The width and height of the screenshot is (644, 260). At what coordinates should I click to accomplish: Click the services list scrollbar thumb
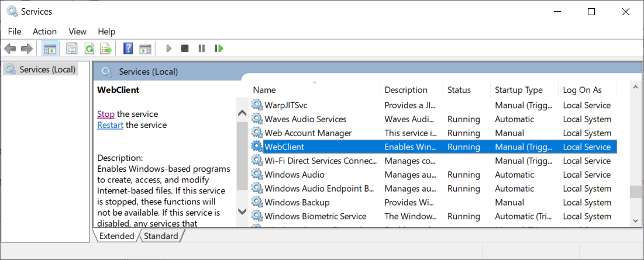(x=636, y=192)
